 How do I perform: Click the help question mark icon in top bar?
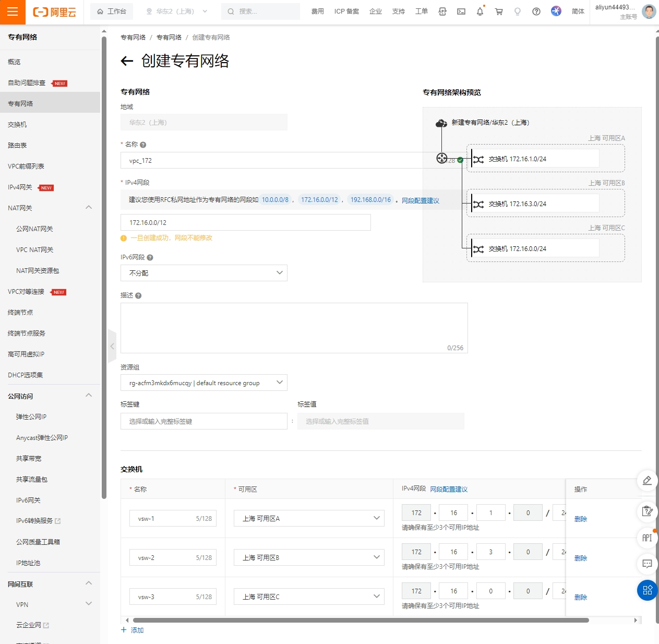pyautogui.click(x=536, y=11)
